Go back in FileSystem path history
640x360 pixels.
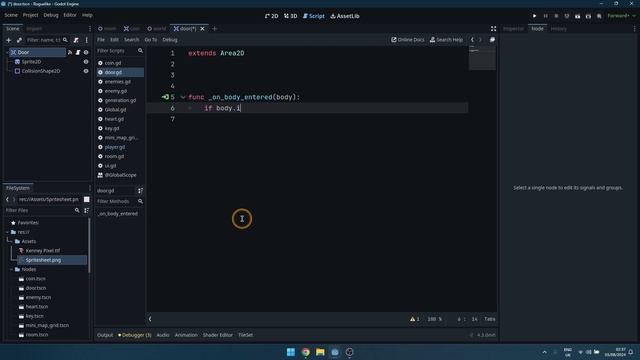[x=7, y=199]
